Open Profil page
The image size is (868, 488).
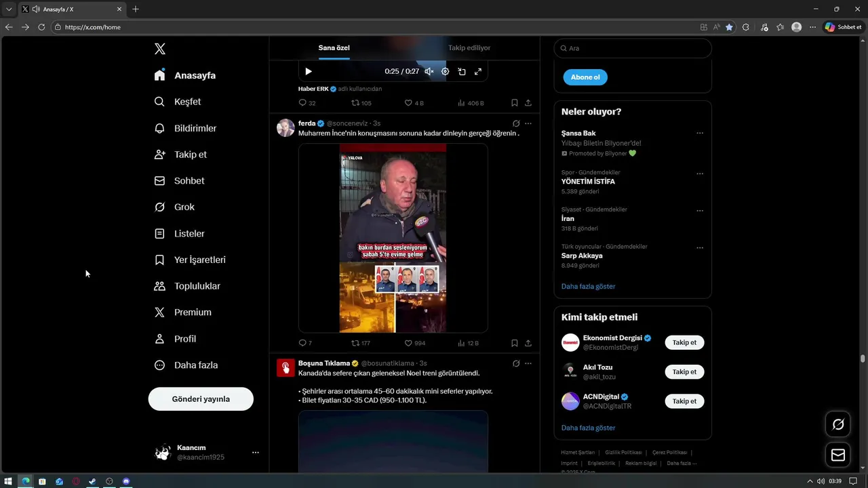tap(176, 339)
